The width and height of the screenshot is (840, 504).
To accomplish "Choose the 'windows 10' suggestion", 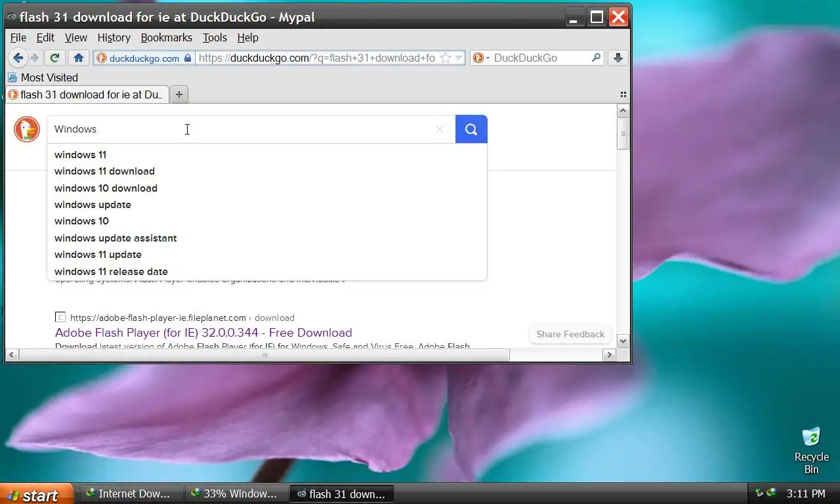I will pos(267,221).
